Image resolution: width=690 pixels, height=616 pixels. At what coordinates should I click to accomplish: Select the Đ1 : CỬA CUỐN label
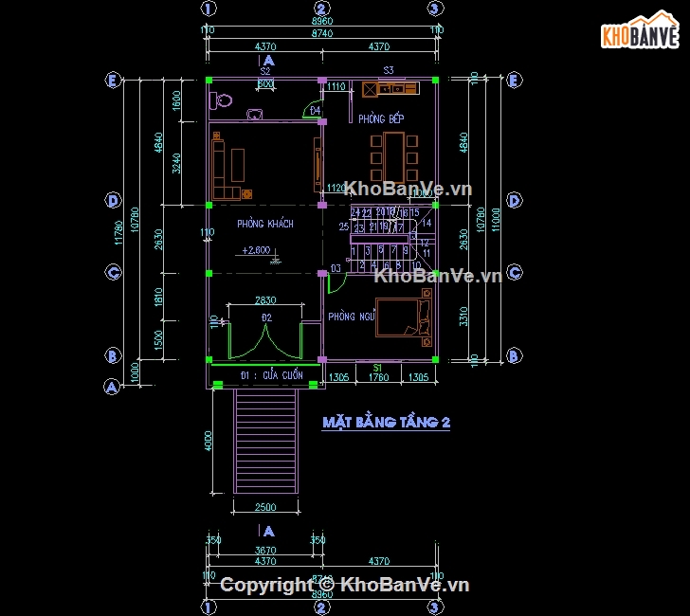tap(271, 375)
